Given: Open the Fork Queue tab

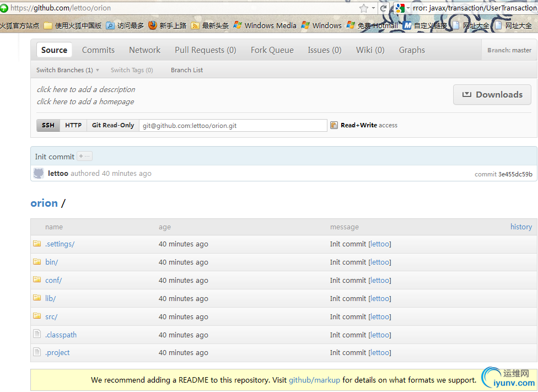Looking at the screenshot, I should click(x=272, y=50).
